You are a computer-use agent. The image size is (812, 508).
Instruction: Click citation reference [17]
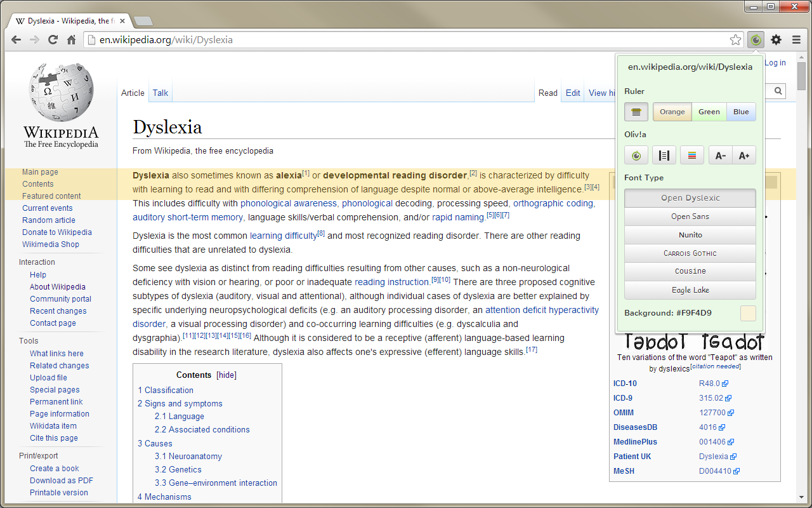coord(532,350)
